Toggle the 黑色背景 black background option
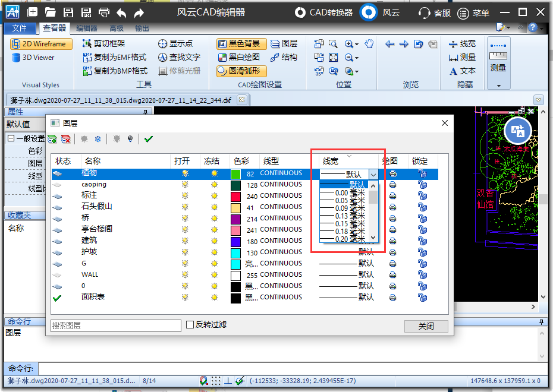Viewport: 553px width, 392px height. pos(241,44)
